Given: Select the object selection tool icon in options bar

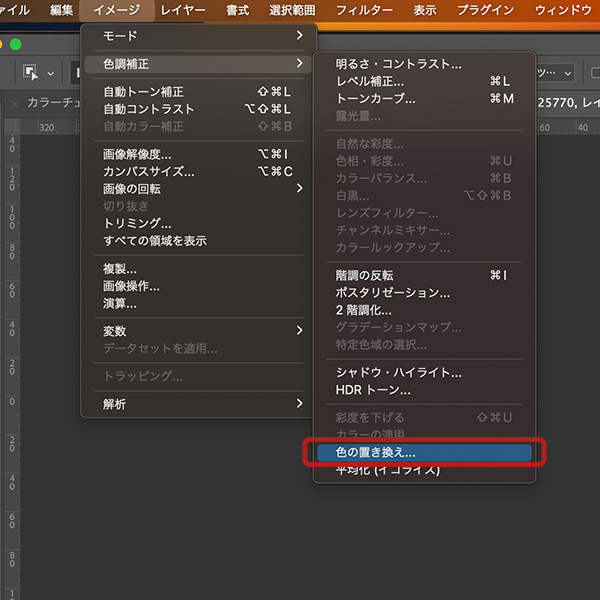Looking at the screenshot, I should click(x=30, y=73).
